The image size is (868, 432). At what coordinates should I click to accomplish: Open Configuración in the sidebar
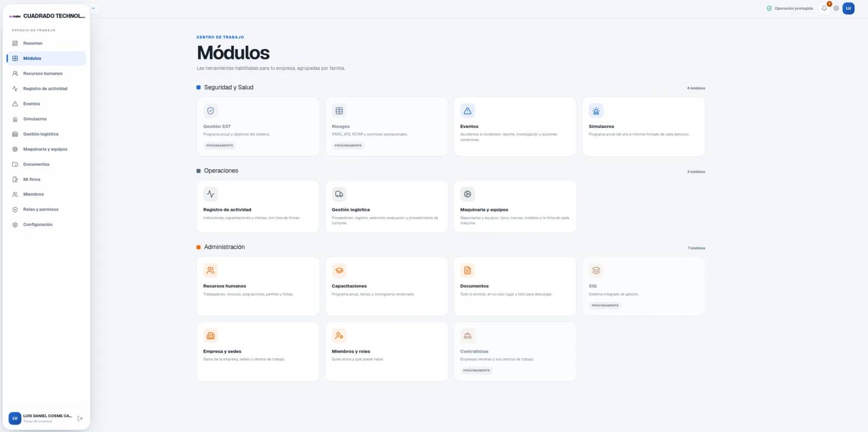pyautogui.click(x=47, y=225)
